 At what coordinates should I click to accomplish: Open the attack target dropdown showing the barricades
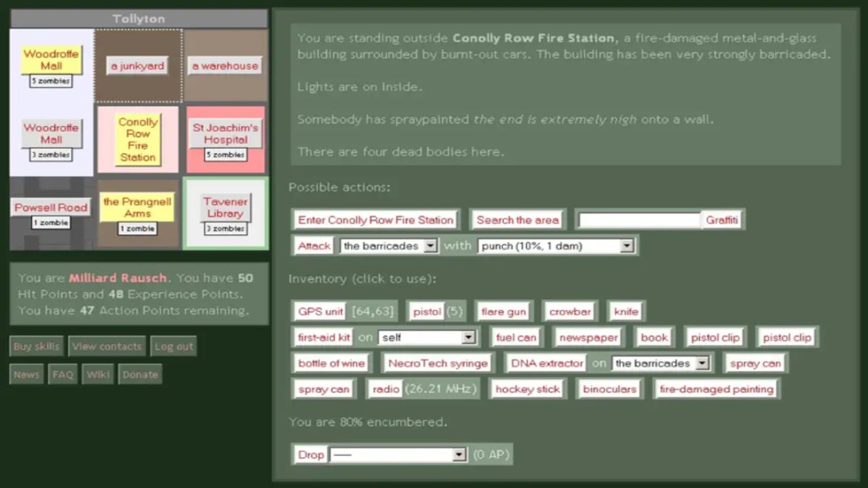point(389,246)
